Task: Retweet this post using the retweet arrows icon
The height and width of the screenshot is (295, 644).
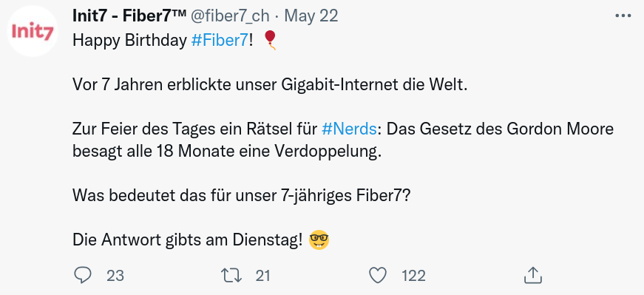Action: 231,275
